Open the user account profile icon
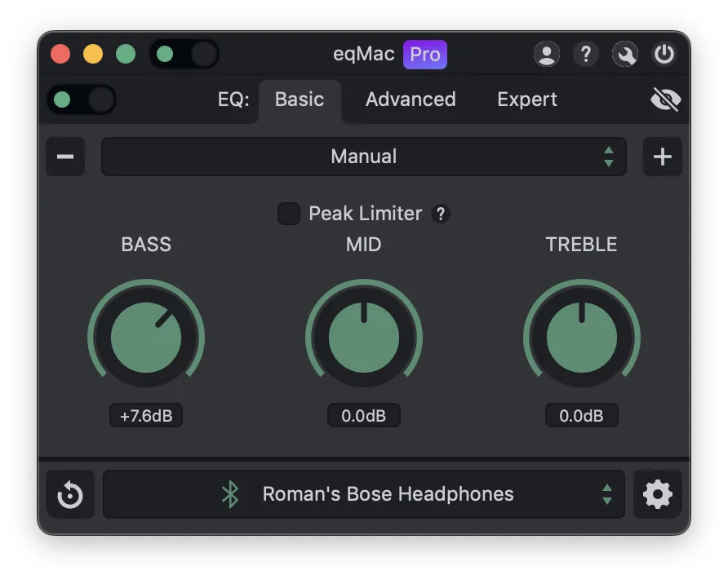The width and height of the screenshot is (728, 579). coord(547,55)
